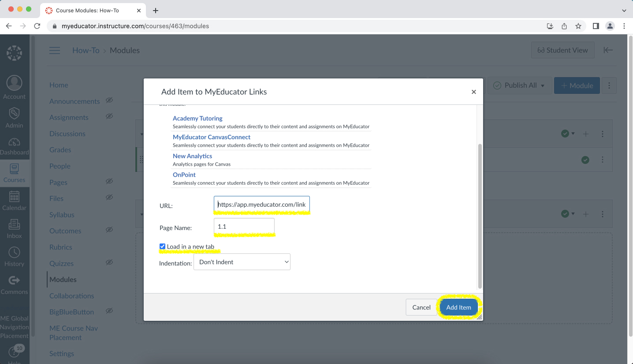Toggle Announcements visibility eye icon
This screenshot has height=364, width=633.
click(x=109, y=100)
